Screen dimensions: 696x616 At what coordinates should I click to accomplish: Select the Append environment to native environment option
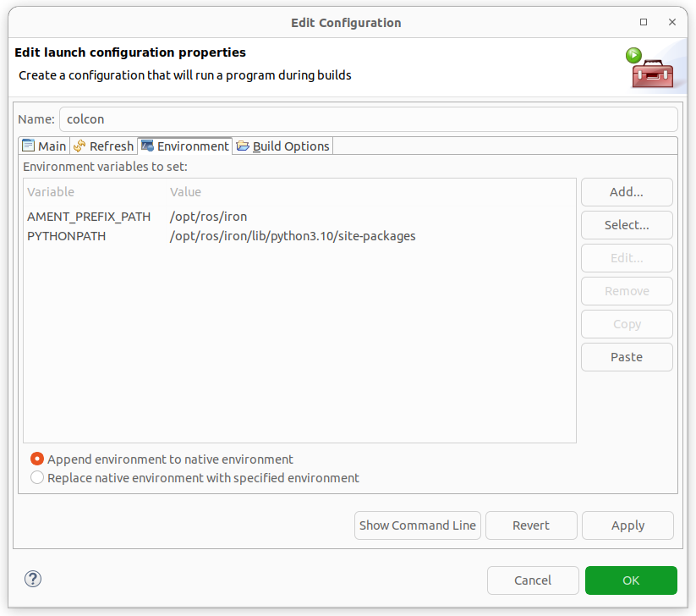(x=37, y=459)
